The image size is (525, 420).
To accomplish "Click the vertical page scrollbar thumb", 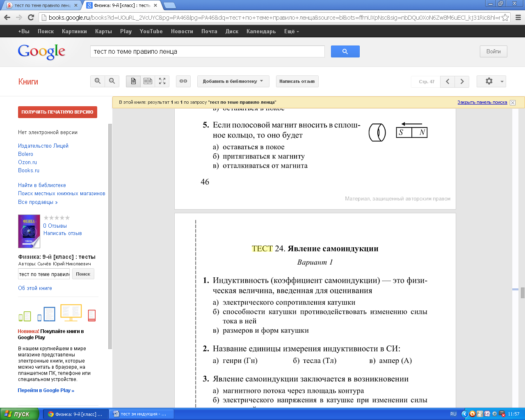I will coord(523,293).
